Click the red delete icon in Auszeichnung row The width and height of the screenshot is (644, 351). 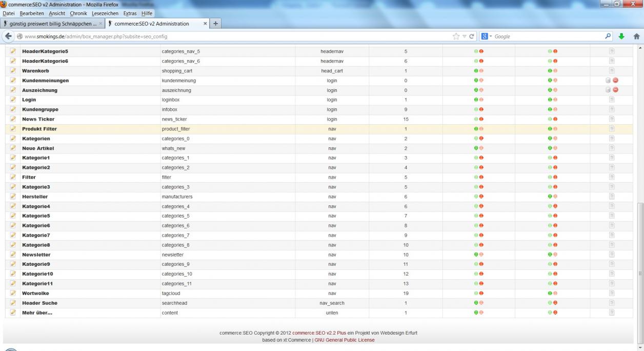pyautogui.click(x=615, y=90)
